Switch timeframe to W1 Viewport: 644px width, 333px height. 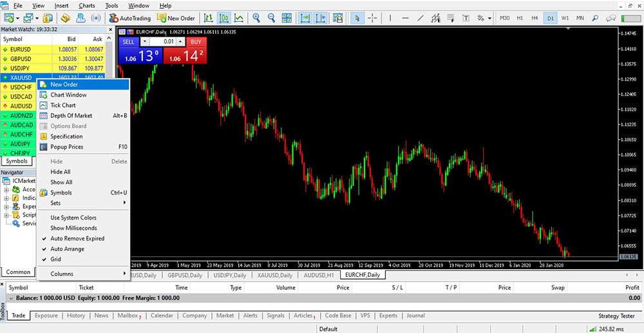point(565,18)
